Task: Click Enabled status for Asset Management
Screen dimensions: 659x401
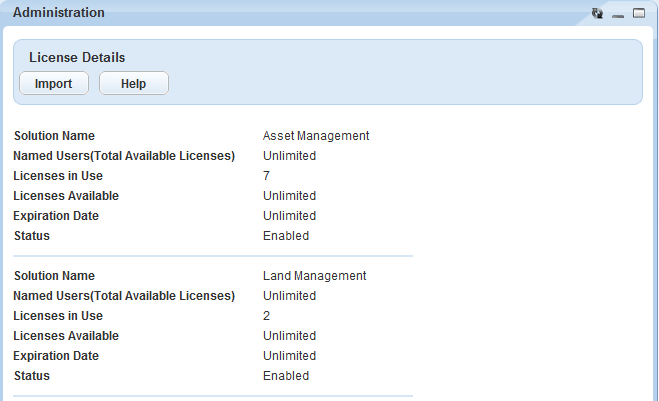Action: [286, 236]
